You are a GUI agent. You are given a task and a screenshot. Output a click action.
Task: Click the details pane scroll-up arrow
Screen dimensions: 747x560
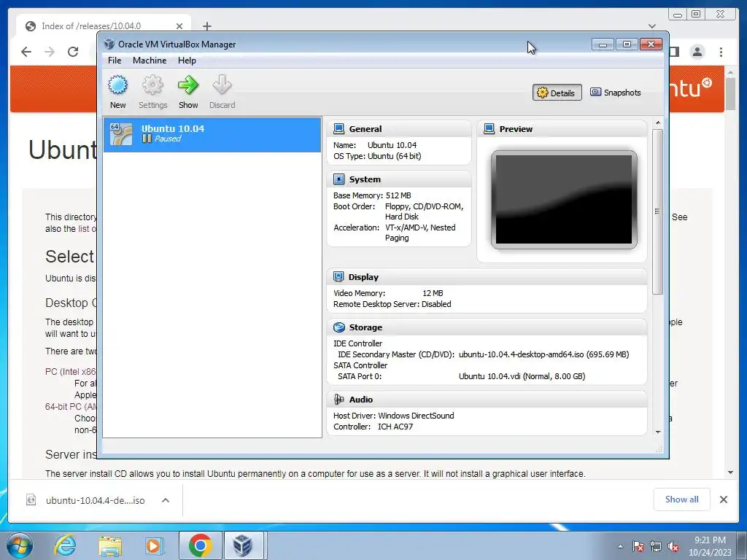[x=658, y=122]
